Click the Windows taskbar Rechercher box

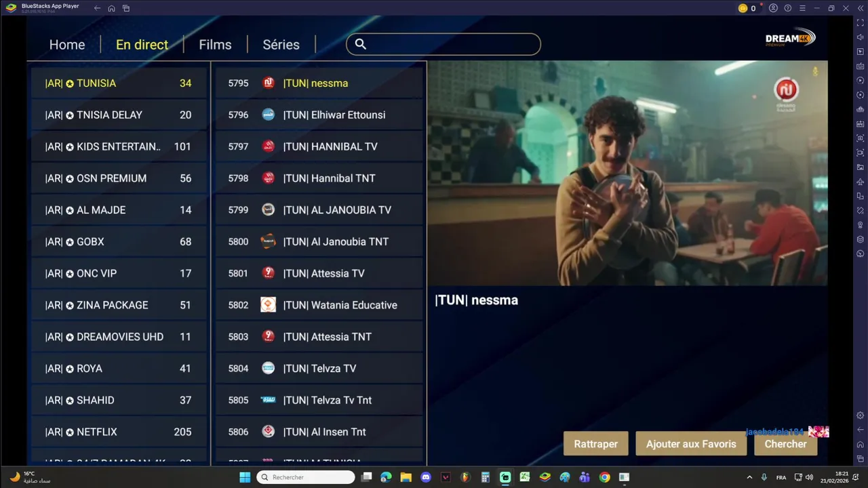click(306, 477)
